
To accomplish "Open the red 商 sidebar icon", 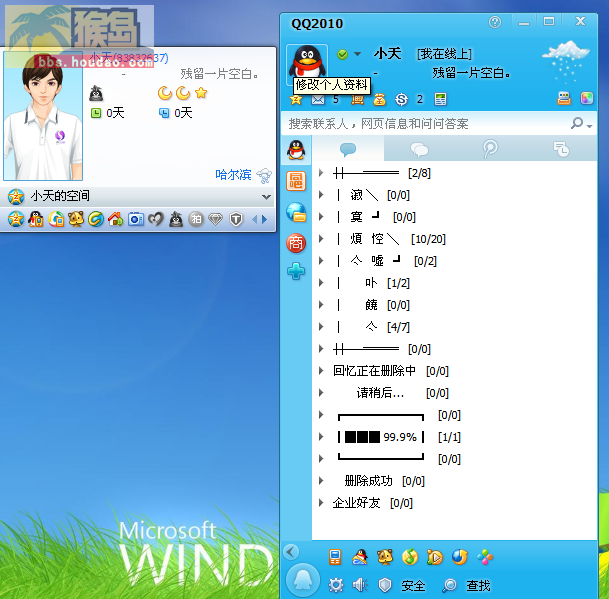I will (296, 243).
